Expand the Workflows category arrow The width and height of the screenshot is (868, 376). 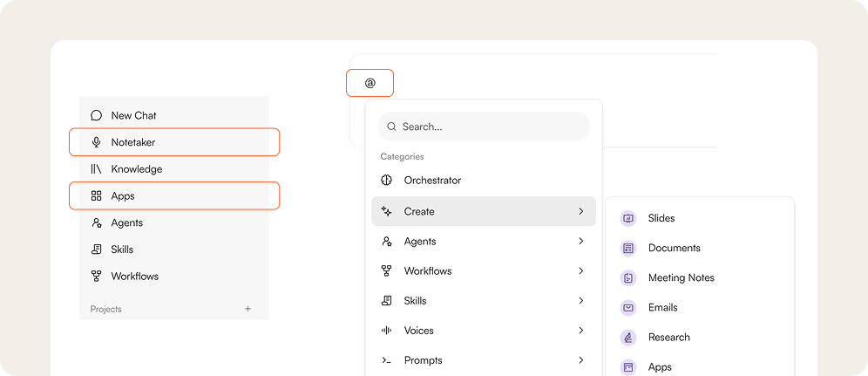(x=580, y=270)
